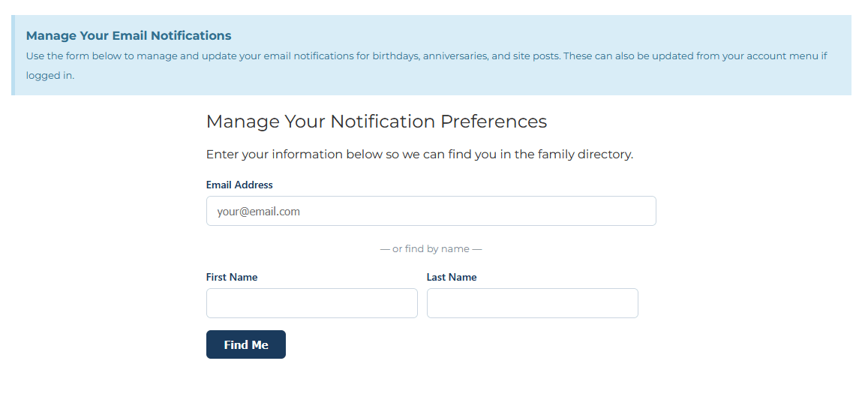Viewport: 868px width, 409px height.
Task: Click 'logged in.' at the banner's end
Action: coord(50,76)
